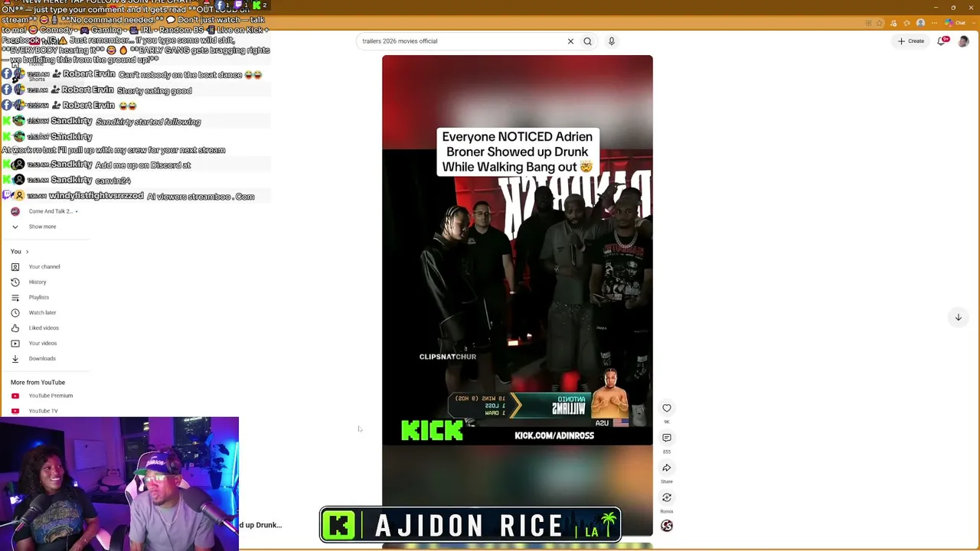Click the Playlists icon
Screen dimensions: 980x551
pos(15,298)
